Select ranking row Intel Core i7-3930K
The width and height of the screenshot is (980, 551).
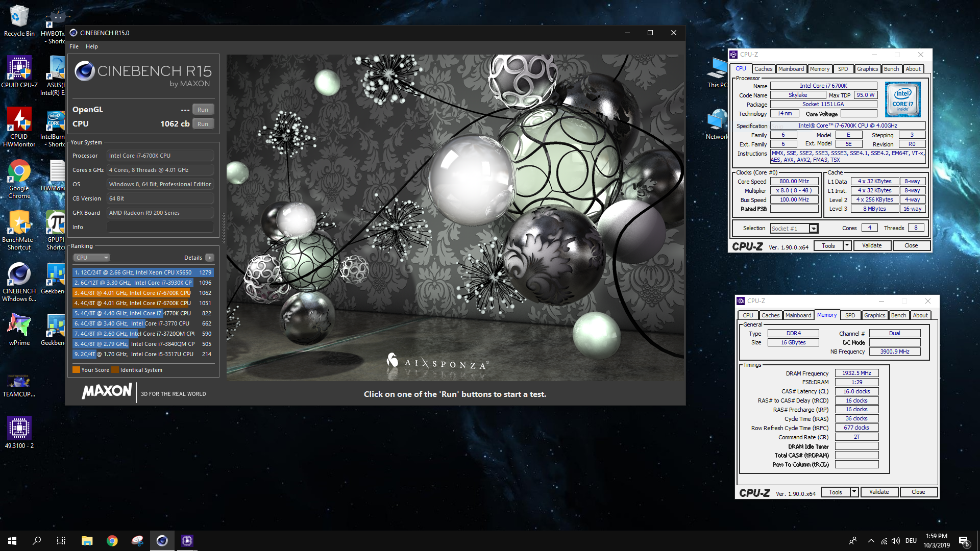[143, 283]
